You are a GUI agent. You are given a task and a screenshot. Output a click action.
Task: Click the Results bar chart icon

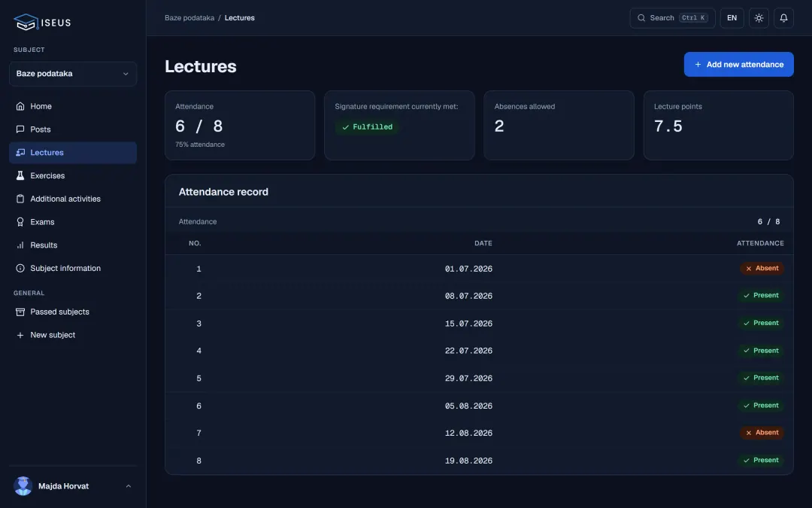tap(20, 245)
